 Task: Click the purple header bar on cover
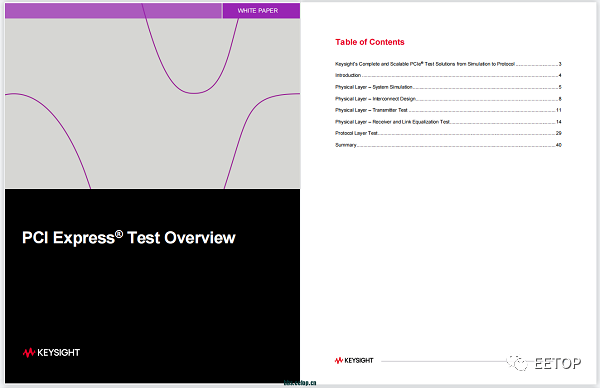[x=113, y=11]
